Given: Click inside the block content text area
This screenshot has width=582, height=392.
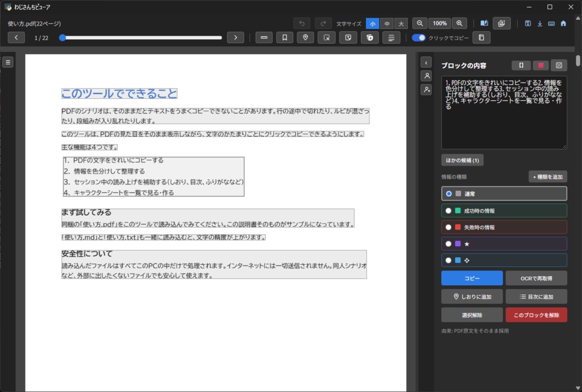Looking at the screenshot, I should tap(504, 112).
